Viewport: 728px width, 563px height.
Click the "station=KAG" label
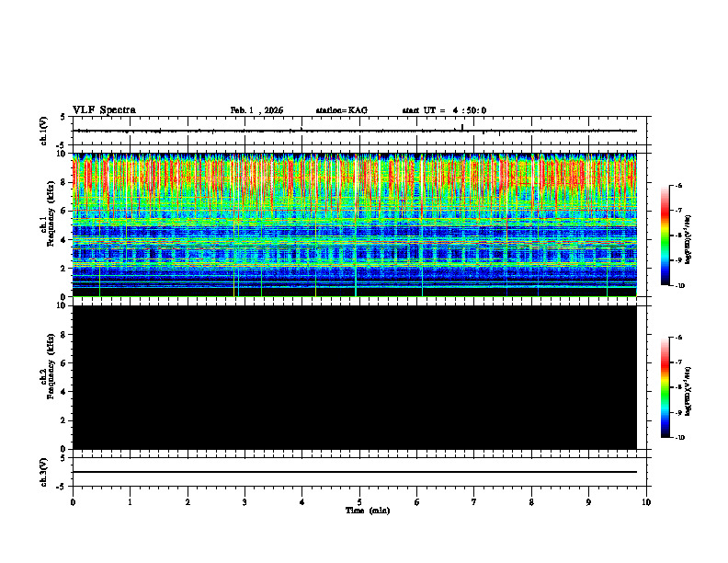[341, 110]
